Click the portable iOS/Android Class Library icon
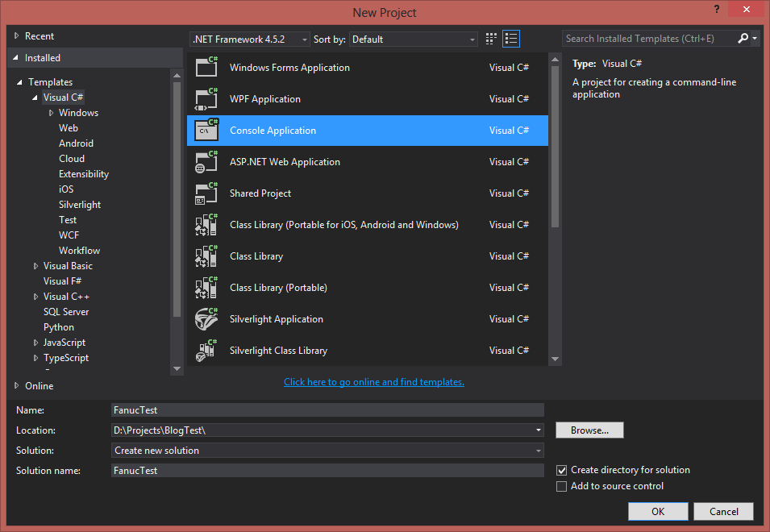Viewport: 770px width, 532px height. (x=206, y=224)
